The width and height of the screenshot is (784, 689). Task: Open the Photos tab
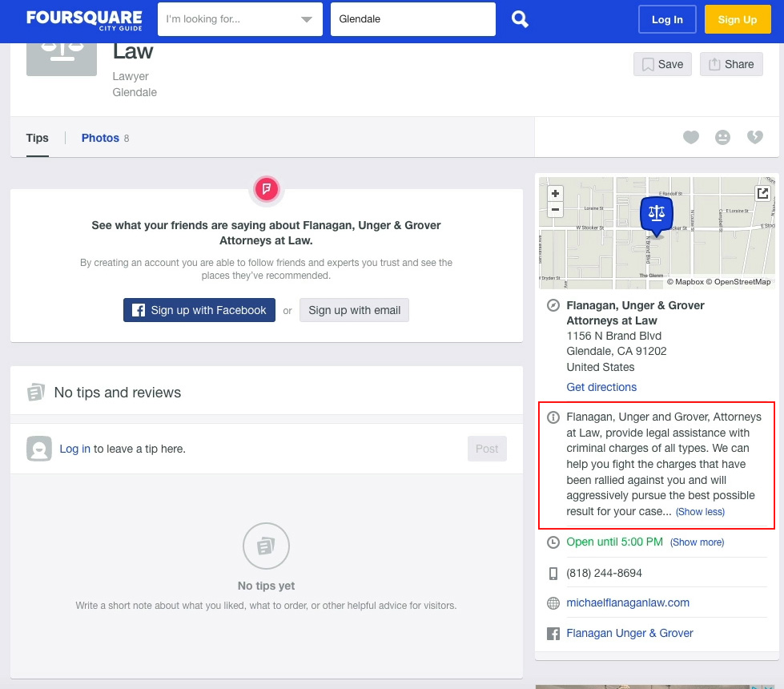pyautogui.click(x=100, y=138)
